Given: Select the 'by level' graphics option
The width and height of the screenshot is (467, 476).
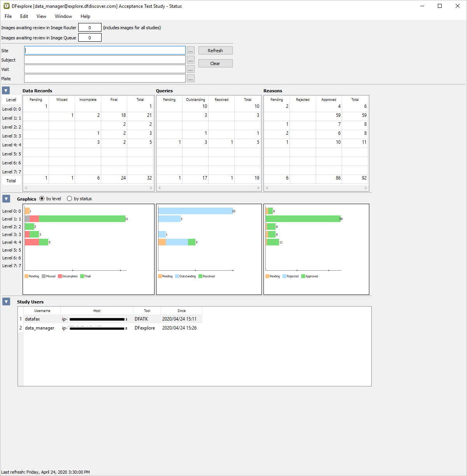Looking at the screenshot, I should tap(42, 199).
